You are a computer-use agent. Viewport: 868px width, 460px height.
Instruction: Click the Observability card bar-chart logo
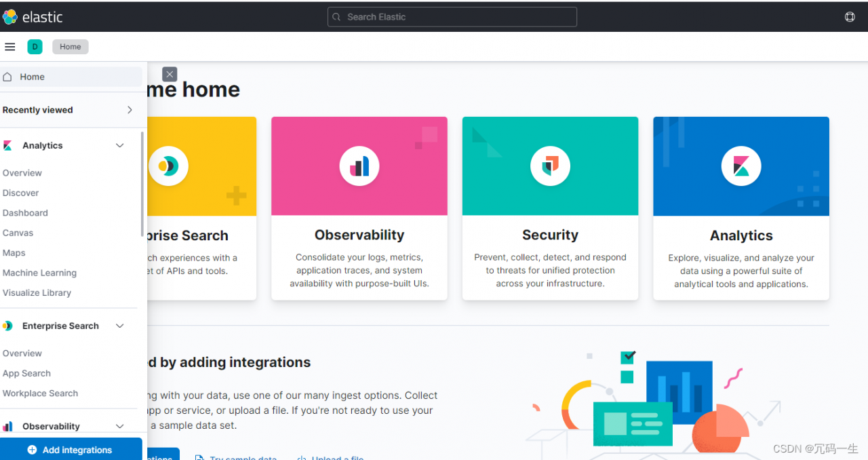[x=359, y=166]
